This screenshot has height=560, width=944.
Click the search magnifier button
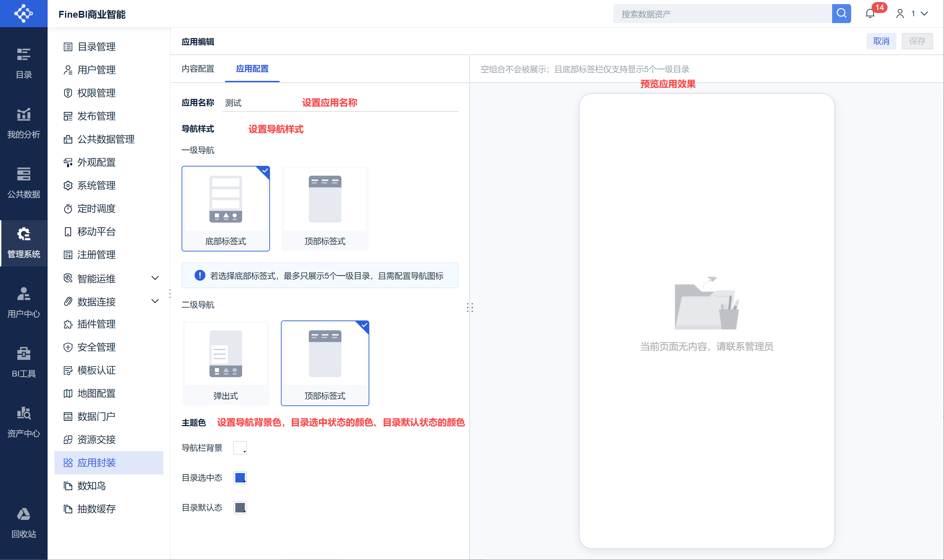[x=841, y=14]
